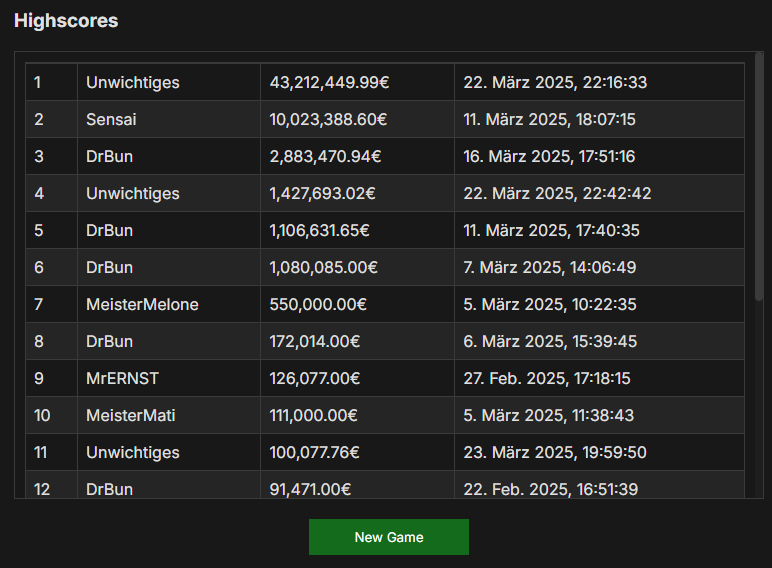The width and height of the screenshot is (772, 568).
Task: Select the MeisterMati name cell
Action: [169, 415]
